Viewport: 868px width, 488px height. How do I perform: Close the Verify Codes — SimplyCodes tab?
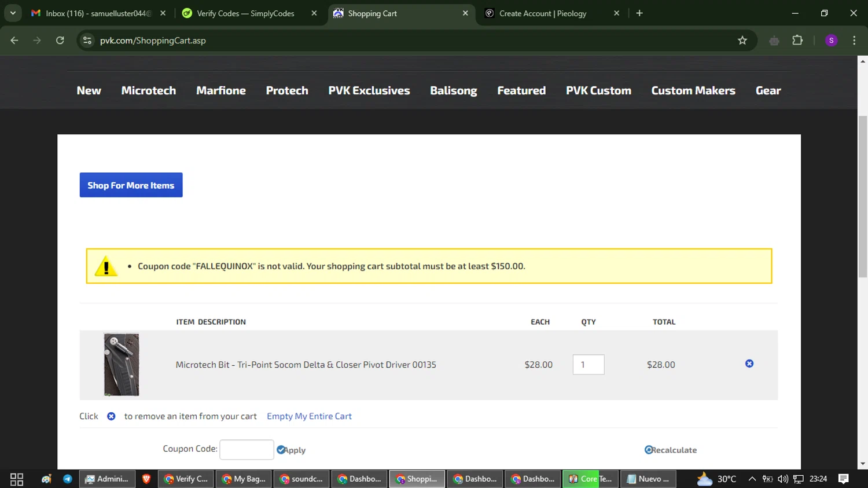(x=314, y=13)
